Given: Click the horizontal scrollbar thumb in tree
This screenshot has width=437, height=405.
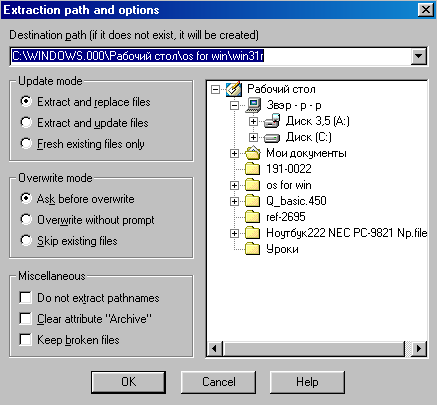Looking at the screenshot, I should [x=314, y=349].
